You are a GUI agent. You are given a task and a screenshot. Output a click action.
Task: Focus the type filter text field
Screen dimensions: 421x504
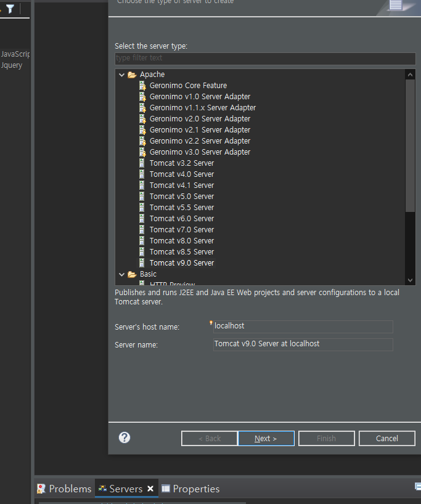tap(265, 58)
